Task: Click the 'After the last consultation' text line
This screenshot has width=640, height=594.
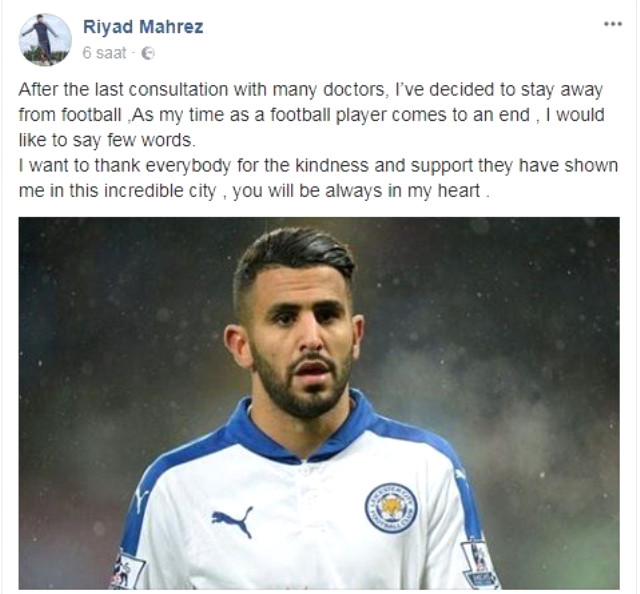Action: pos(311,90)
